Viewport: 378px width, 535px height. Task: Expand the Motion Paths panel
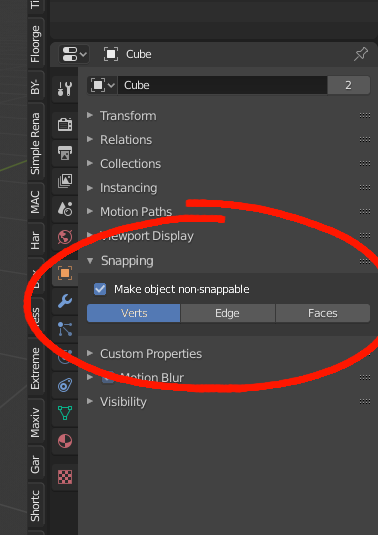click(x=130, y=212)
